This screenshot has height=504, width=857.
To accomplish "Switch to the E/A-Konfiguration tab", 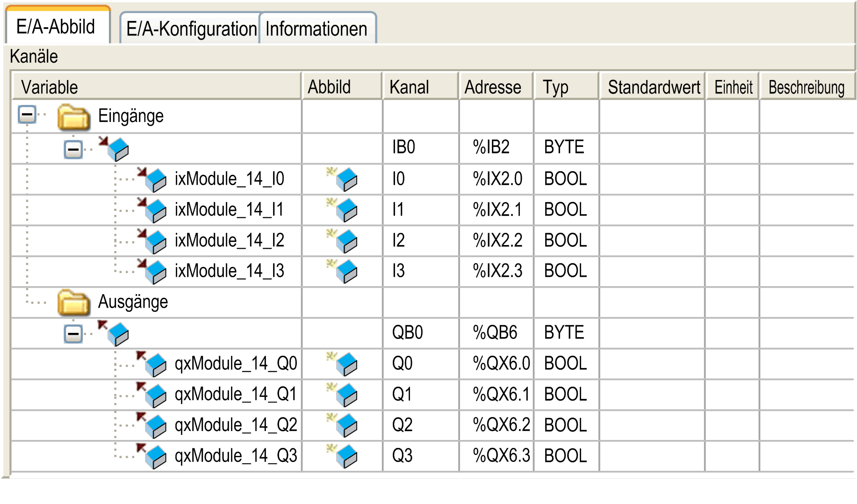I will [191, 29].
